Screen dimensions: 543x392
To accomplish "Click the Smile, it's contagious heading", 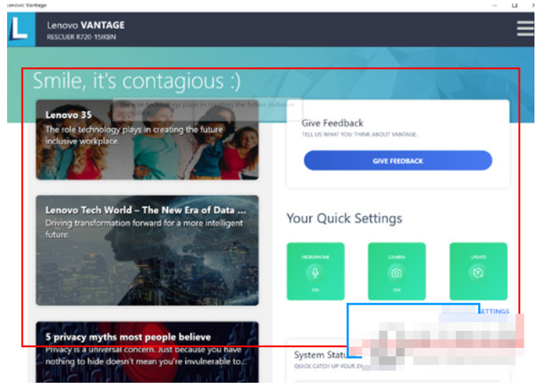I will pos(137,81).
